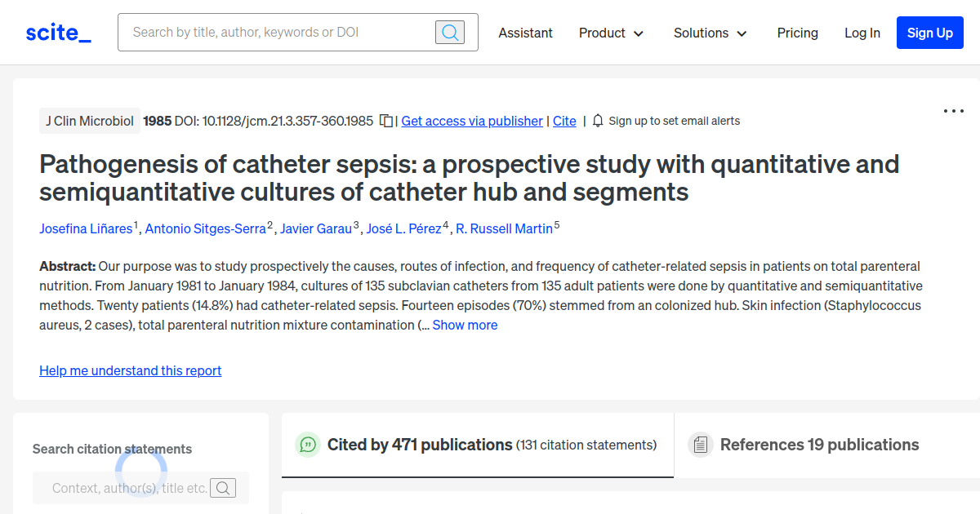Open the Solutions dropdown
980x514 pixels.
(710, 33)
